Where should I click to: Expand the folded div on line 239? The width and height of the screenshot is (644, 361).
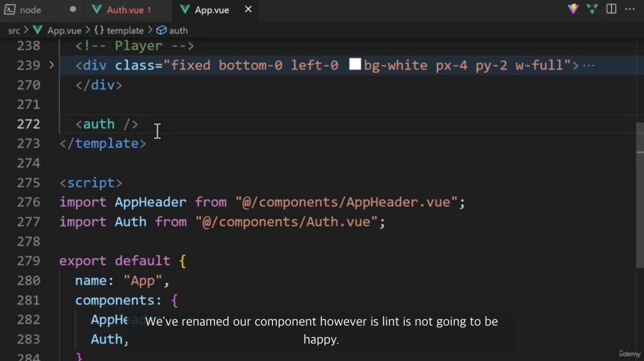[51, 65]
